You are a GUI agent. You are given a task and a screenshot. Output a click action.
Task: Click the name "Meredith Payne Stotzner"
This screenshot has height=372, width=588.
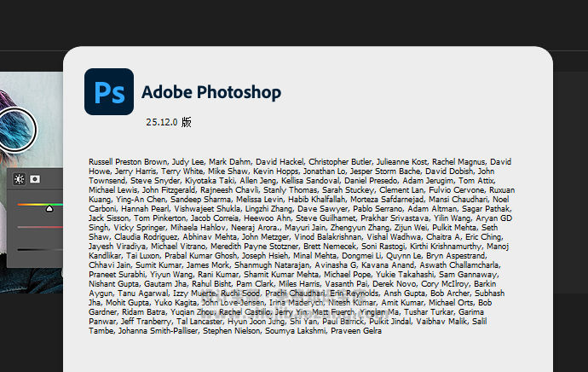[255, 247]
